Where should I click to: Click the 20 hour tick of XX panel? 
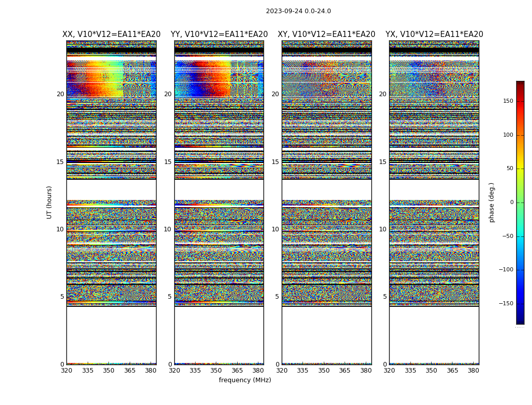click(x=60, y=94)
